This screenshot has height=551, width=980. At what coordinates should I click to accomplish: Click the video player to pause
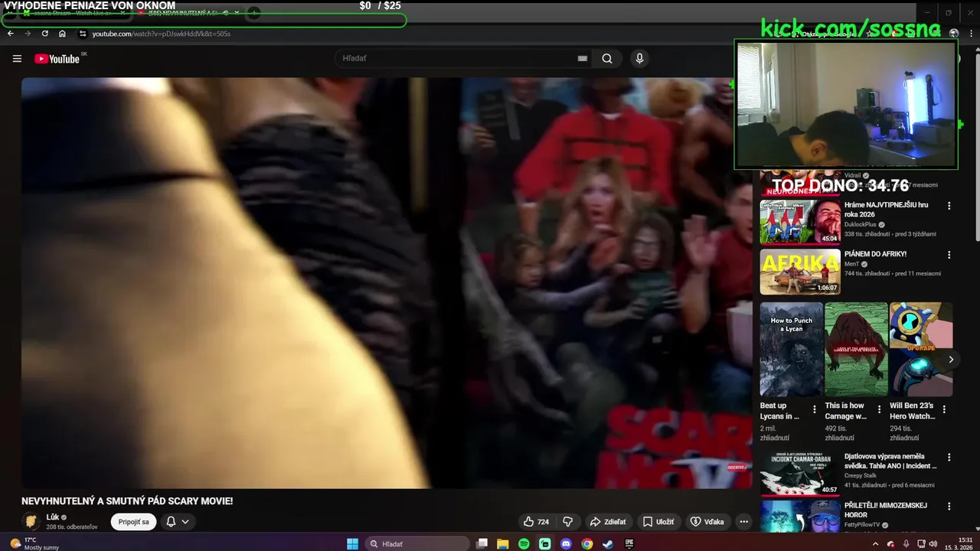[387, 282]
